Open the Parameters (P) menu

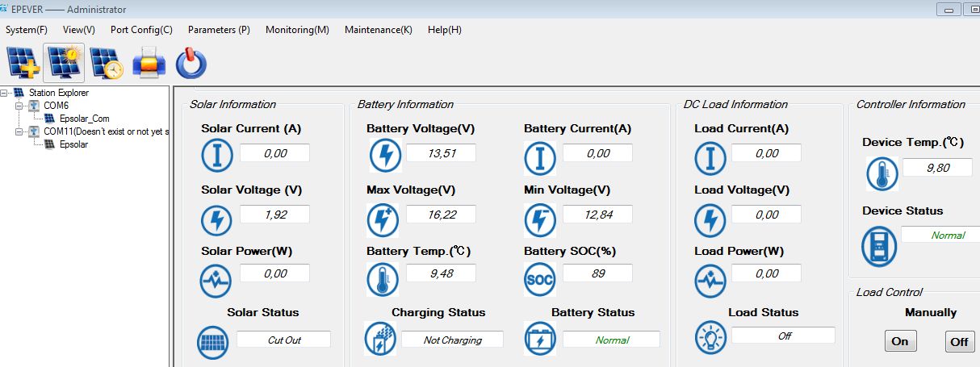coord(219,30)
